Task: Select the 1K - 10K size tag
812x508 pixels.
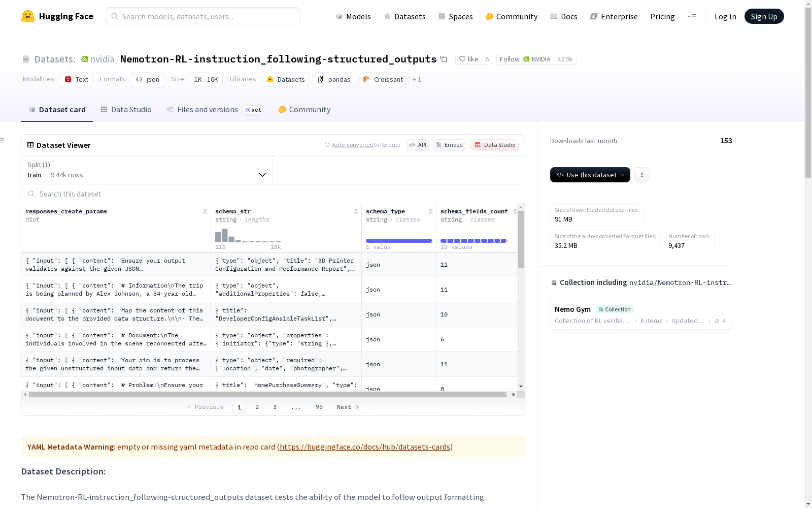Action: pyautogui.click(x=206, y=79)
